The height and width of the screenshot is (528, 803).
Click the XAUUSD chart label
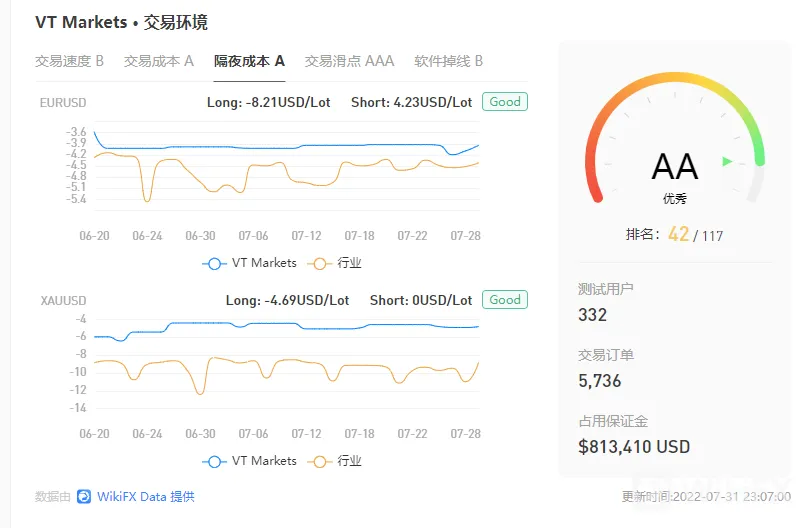[63, 301]
